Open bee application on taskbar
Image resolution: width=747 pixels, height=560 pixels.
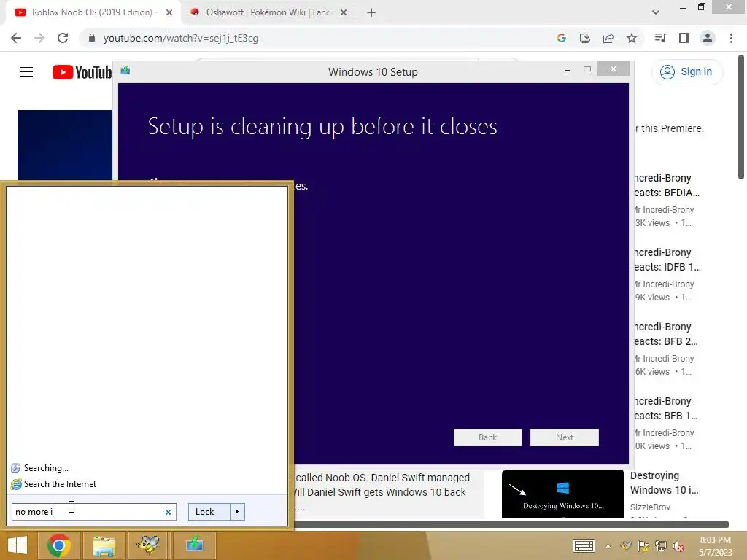tap(147, 545)
